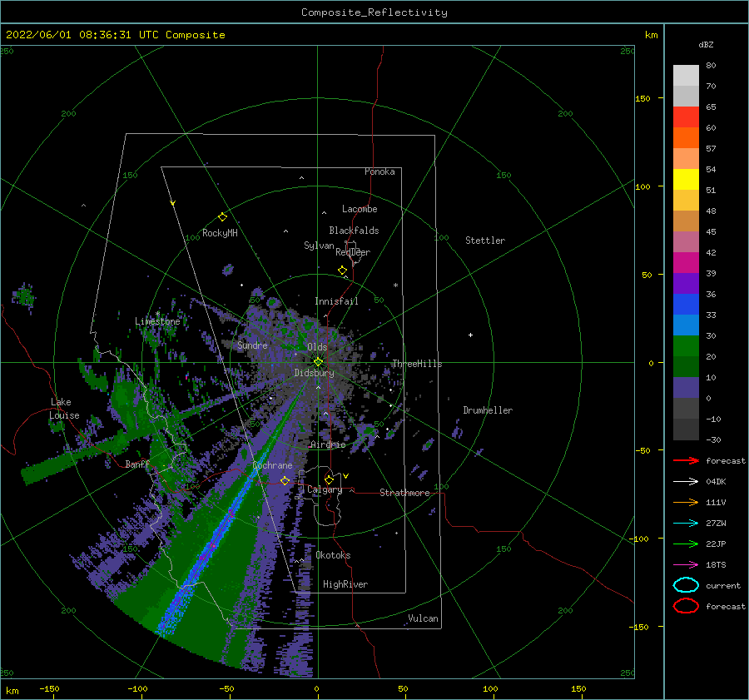749x700 pixels.
Task: Click the RockyMH label
Action: click(x=220, y=233)
